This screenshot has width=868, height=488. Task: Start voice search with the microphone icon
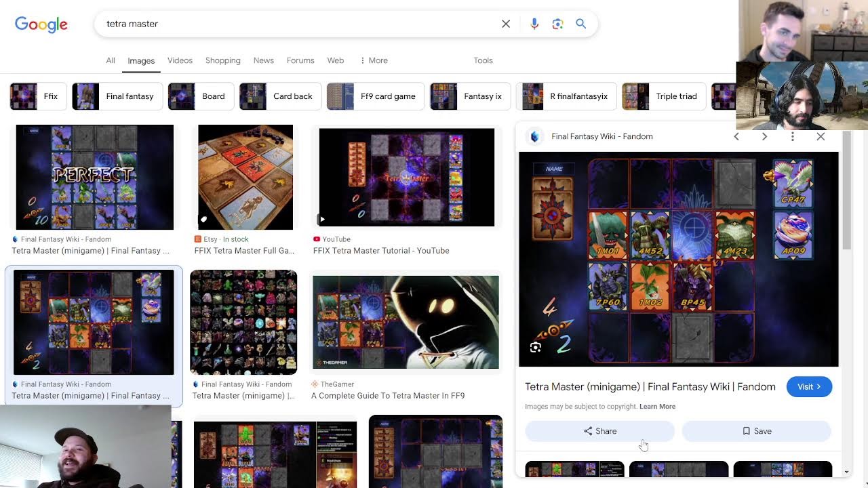(x=534, y=24)
